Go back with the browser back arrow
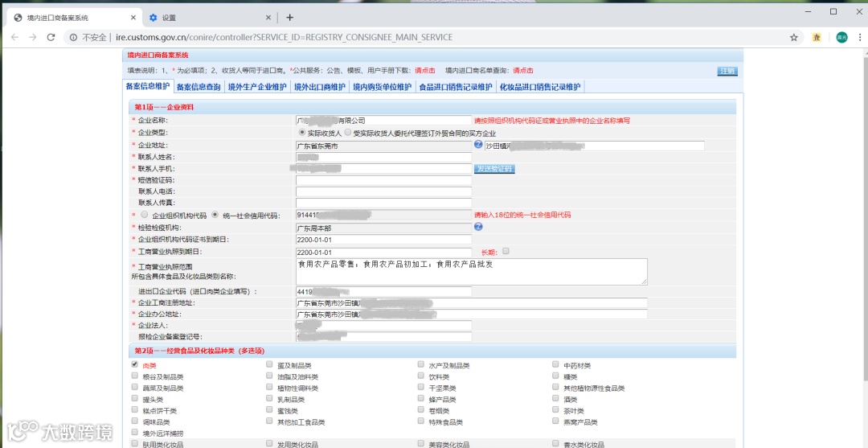Screen dimensions: 868x448 coord(14,37)
